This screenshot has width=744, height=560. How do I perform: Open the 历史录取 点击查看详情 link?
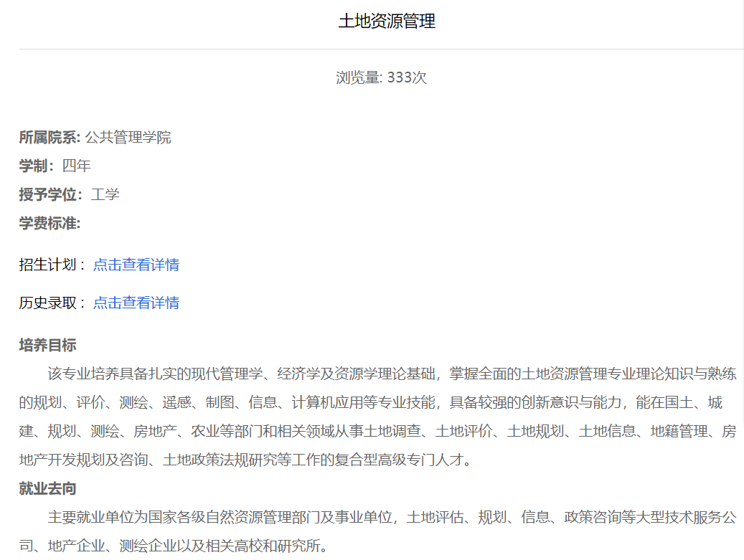point(136,303)
